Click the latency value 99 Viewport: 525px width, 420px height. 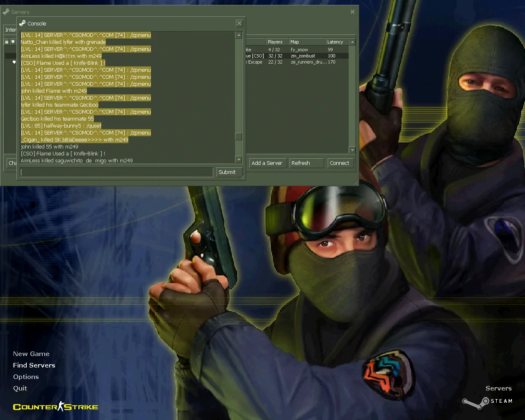pyautogui.click(x=330, y=50)
